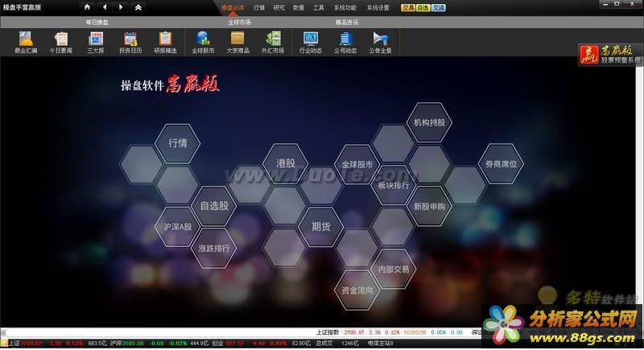644x350 pixels.
Task: Open the 系统功能 menu
Action: (x=345, y=8)
